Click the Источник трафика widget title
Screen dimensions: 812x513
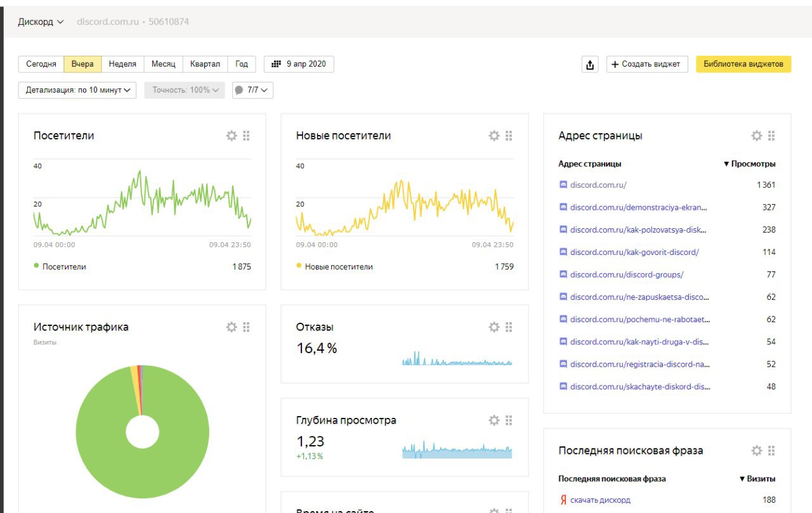coord(81,327)
